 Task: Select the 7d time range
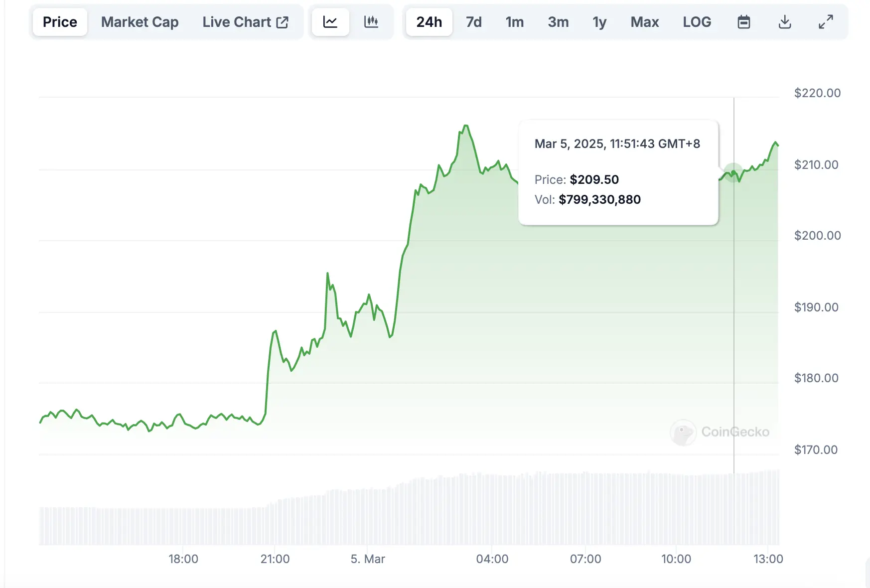(473, 22)
